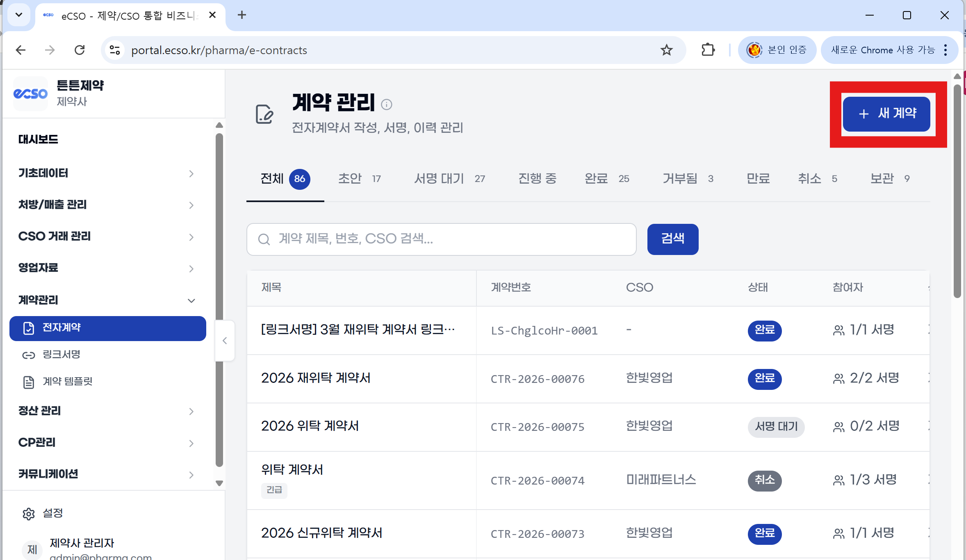Open 링크서명 via its link icon
966x560 pixels.
coord(28,355)
